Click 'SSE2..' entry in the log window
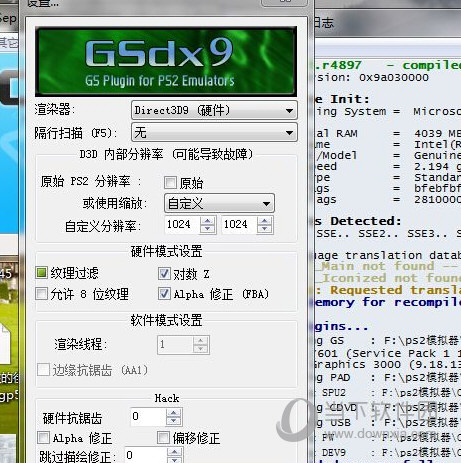This screenshot has width=461, height=463. pyautogui.click(x=378, y=234)
